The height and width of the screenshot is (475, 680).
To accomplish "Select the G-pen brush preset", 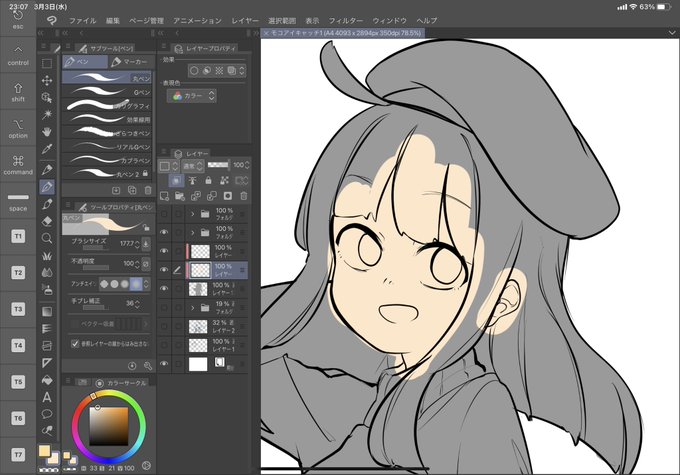I will tap(107, 92).
